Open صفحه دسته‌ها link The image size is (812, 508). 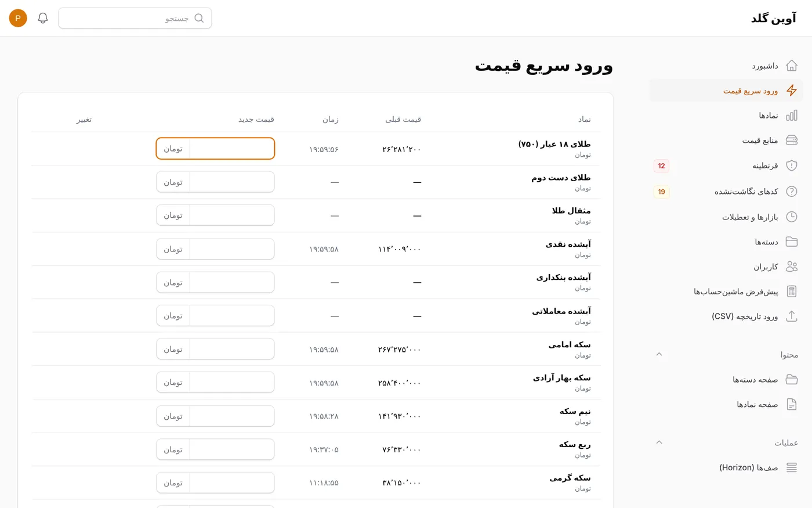click(726, 380)
